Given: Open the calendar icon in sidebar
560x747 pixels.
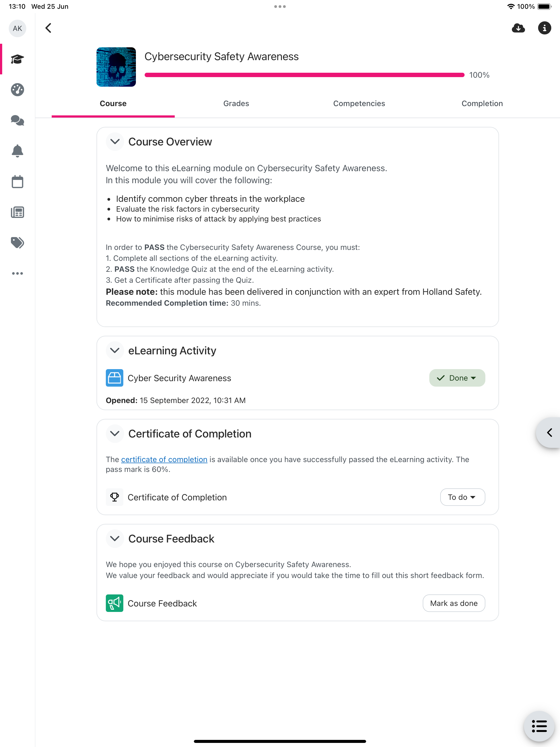Looking at the screenshot, I should pyautogui.click(x=17, y=182).
